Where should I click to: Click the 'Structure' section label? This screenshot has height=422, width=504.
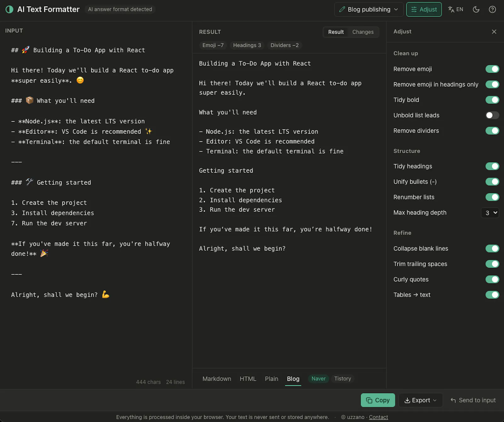(x=407, y=151)
